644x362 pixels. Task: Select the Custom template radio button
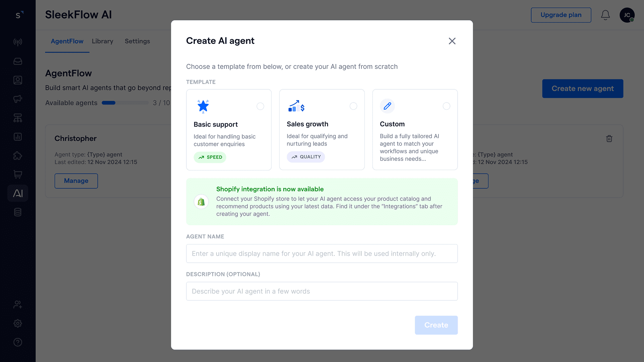446,106
